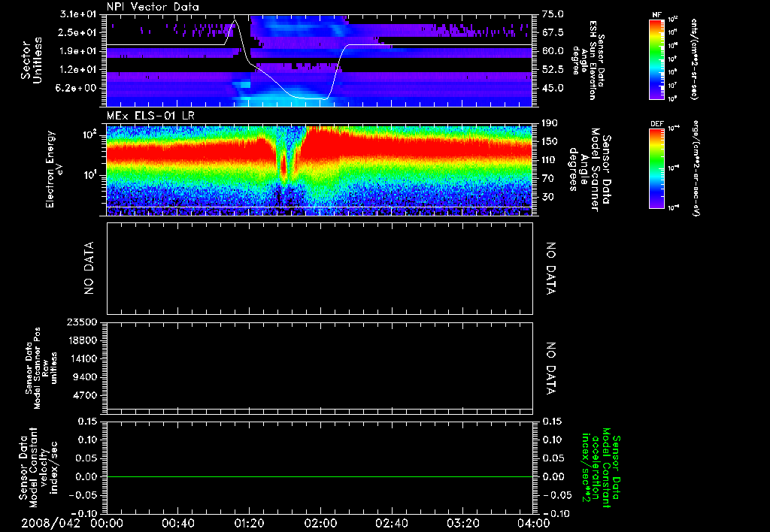
Task: Click the NF color scale bar
Action: pos(655,59)
